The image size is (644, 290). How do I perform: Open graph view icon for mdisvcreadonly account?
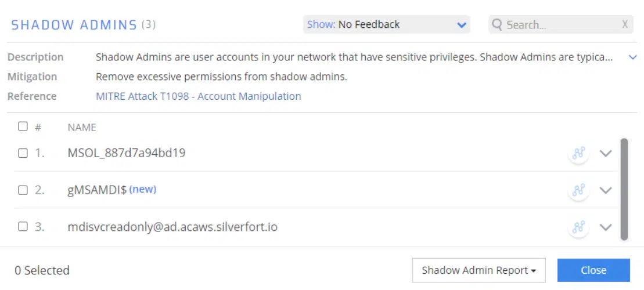tap(578, 227)
